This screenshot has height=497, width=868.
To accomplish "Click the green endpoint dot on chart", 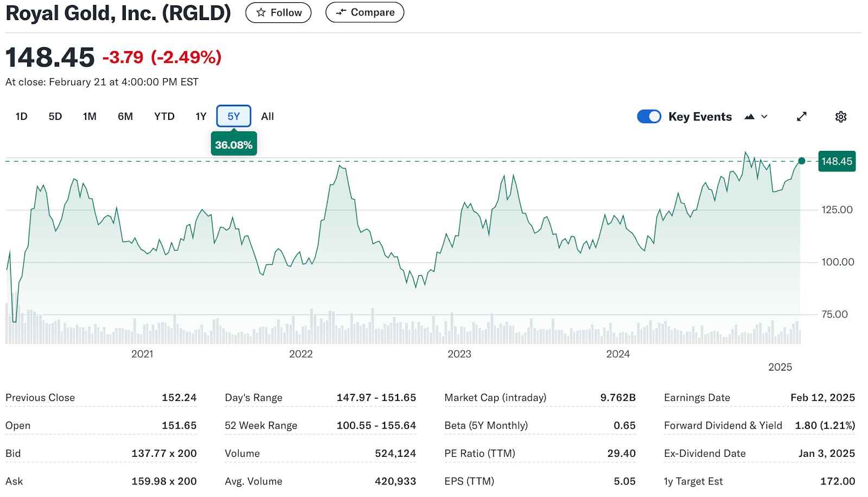I will click(802, 161).
